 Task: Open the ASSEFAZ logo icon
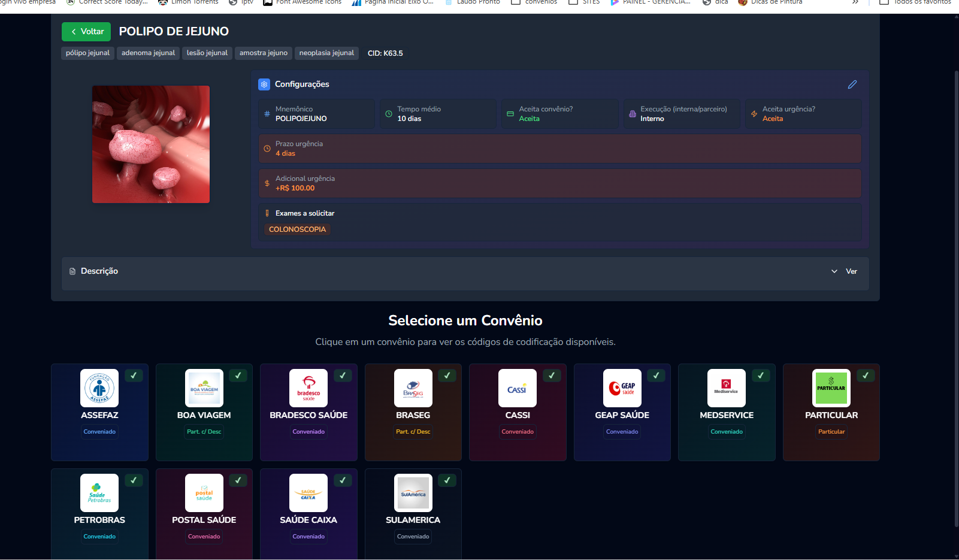point(99,388)
